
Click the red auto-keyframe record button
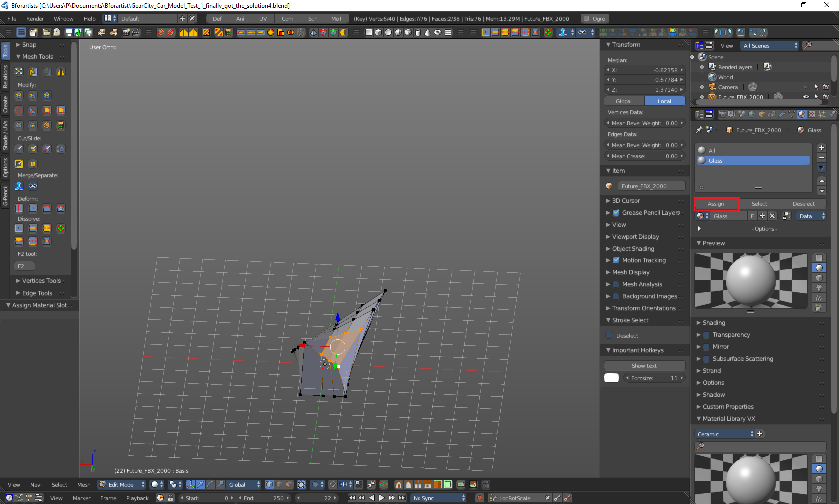click(x=479, y=498)
